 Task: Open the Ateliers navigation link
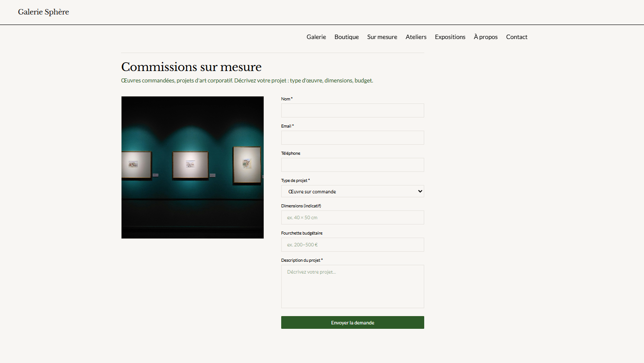415,37
